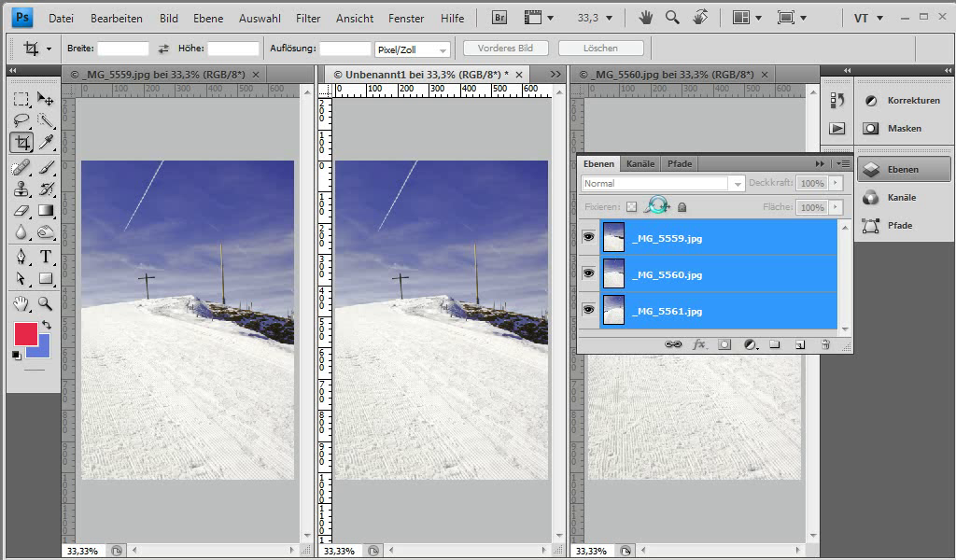Open the Datei menu
956x560 pixels.
point(61,19)
